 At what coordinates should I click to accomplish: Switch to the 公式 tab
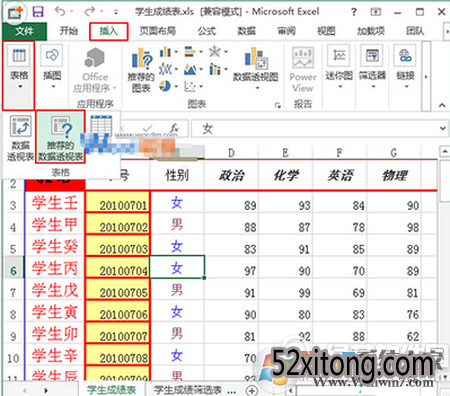pos(207,31)
